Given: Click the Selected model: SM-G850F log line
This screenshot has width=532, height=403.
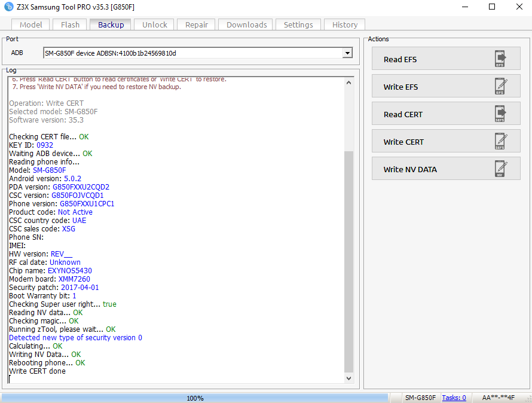Looking at the screenshot, I should [x=53, y=112].
